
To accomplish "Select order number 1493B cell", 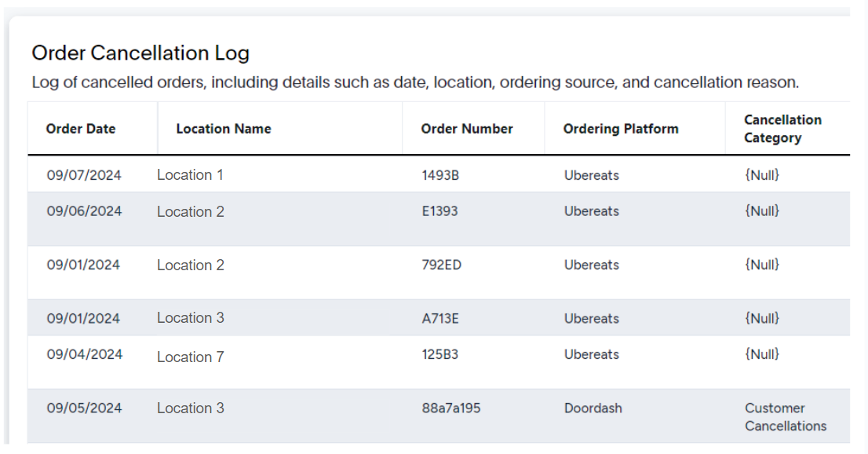I will 440,175.
